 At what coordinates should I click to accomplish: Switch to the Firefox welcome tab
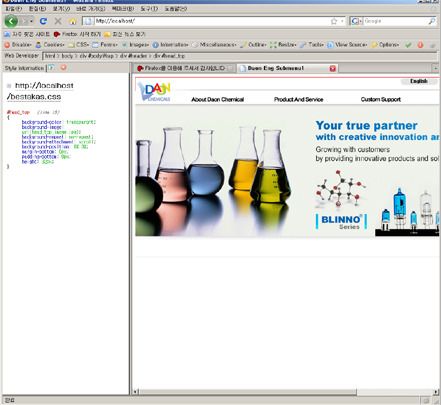point(184,68)
